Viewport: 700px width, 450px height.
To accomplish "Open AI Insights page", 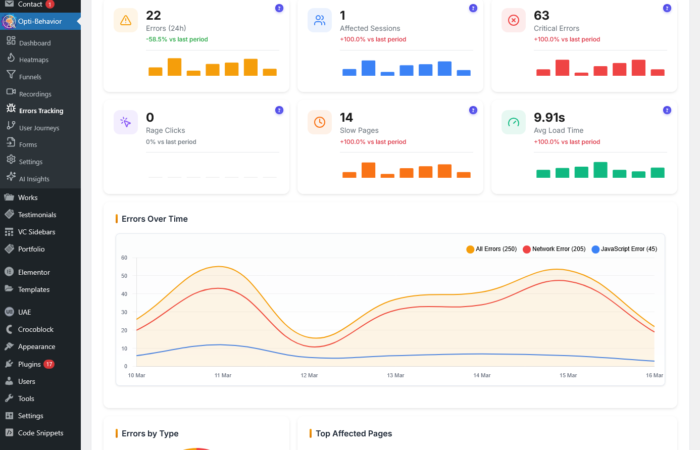I will click(x=34, y=179).
